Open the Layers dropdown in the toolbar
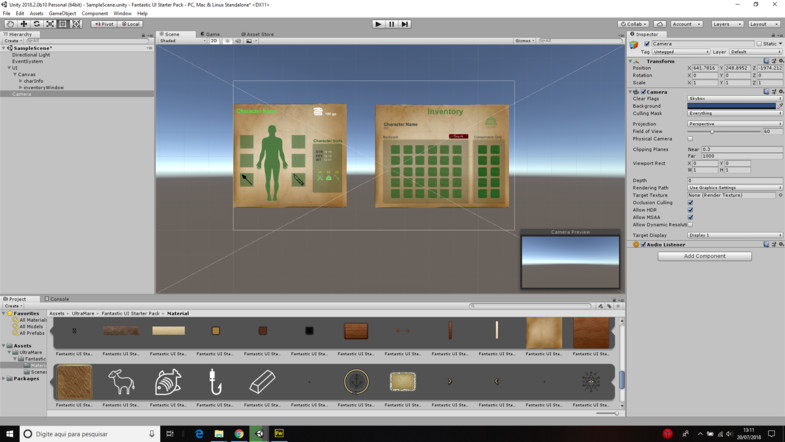The height and width of the screenshot is (442, 785). pos(726,24)
